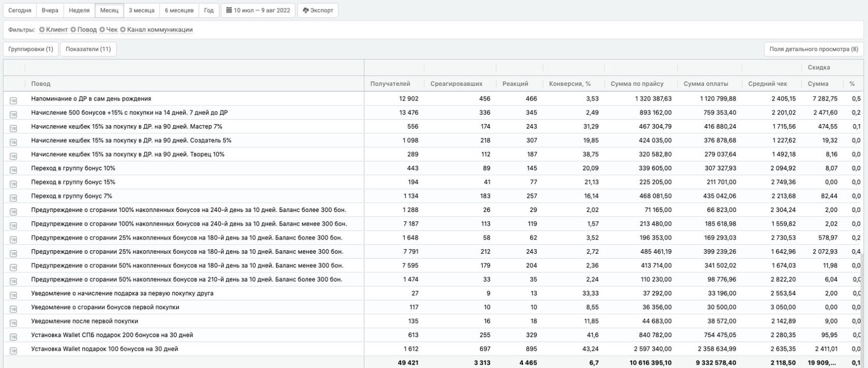The height and width of the screenshot is (368, 868).
Task: Select the 3 месяца period tab
Action: 142,10
